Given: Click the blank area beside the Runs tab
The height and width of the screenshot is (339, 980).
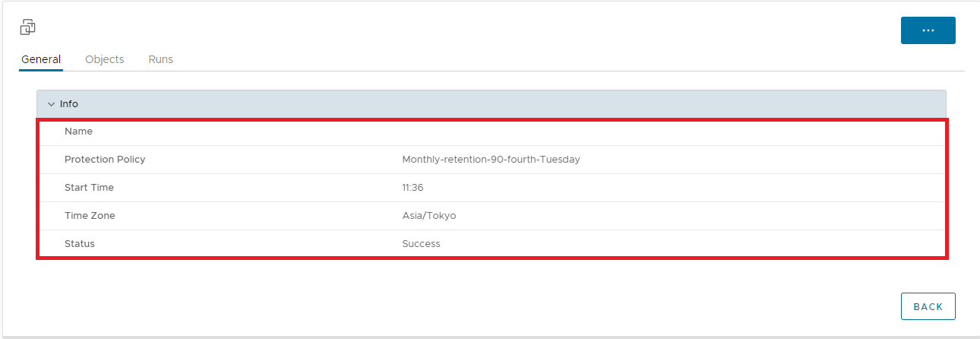Looking at the screenshot, I should click(532, 59).
